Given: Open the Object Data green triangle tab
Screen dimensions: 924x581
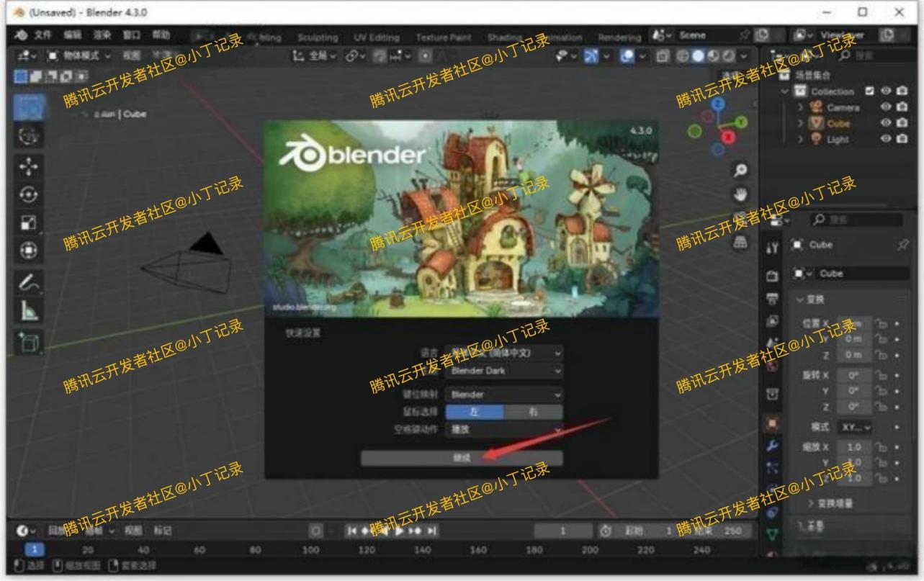Looking at the screenshot, I should pos(771,534).
